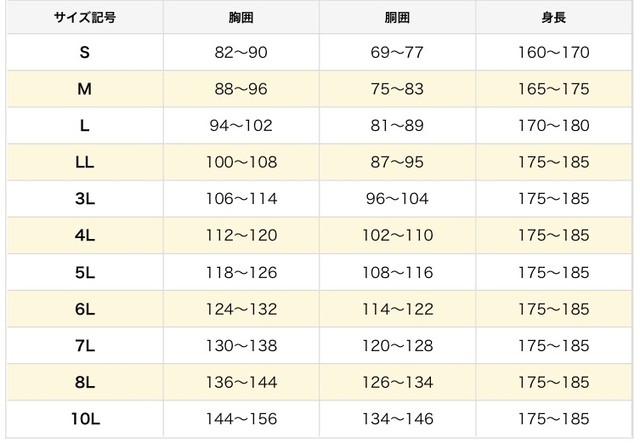
Task: Select height value 160～170
Action: pos(553,52)
